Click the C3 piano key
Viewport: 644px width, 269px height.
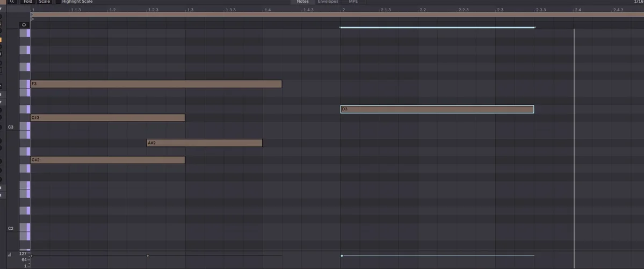[x=25, y=126]
